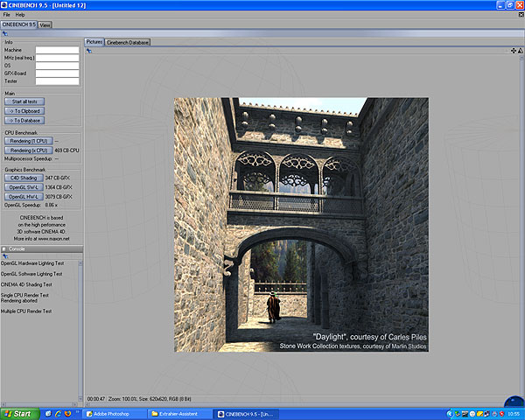Click the zoom triangle icon in picture viewer
This screenshot has height=420, width=525.
click(520, 51)
